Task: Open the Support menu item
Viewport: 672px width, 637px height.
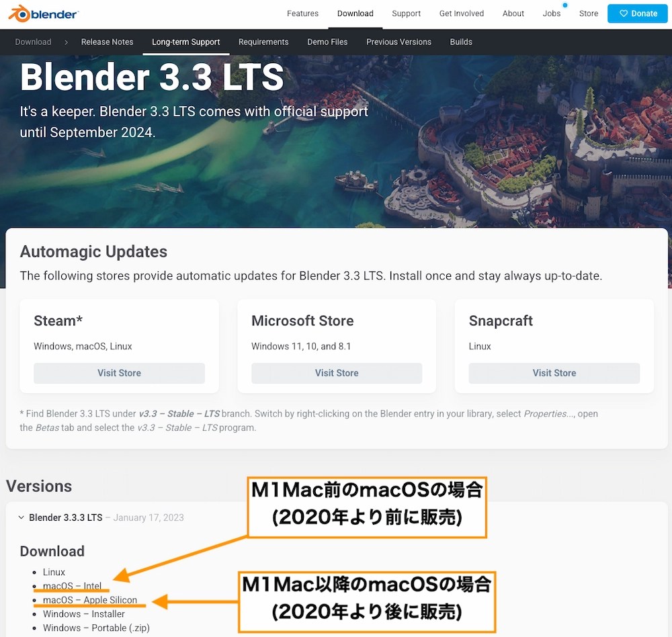Action: (406, 13)
